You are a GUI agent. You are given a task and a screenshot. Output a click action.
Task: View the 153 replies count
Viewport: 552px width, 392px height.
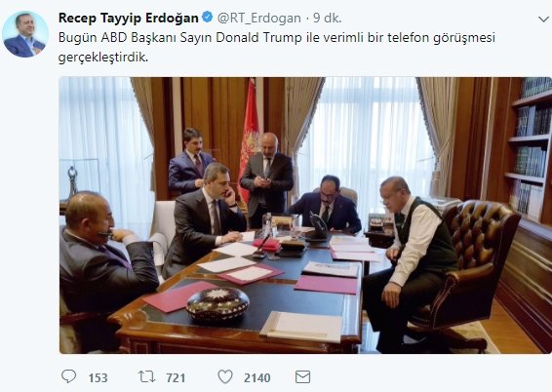coord(98,377)
